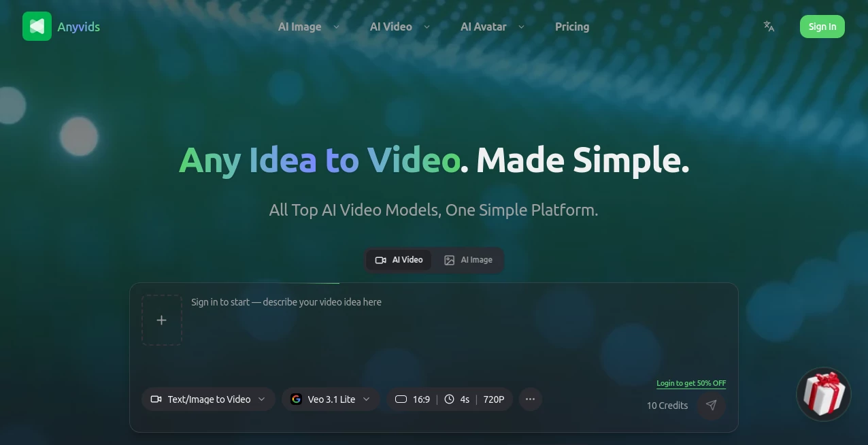Click the clock duration 4s setting
This screenshot has height=445, width=868.
click(x=457, y=399)
